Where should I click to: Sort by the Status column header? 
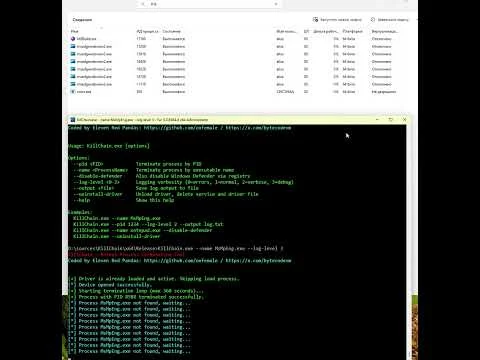coord(171,31)
